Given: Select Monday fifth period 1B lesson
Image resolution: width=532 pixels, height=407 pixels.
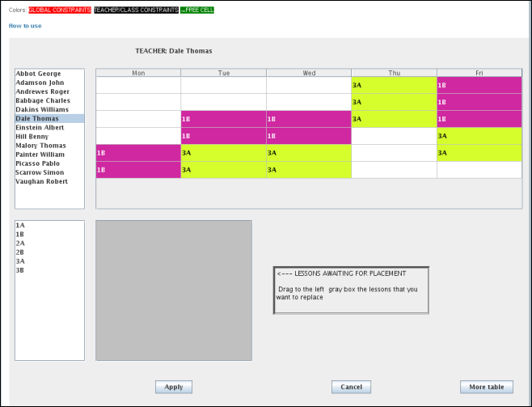Looking at the screenshot, I should pos(138,153).
